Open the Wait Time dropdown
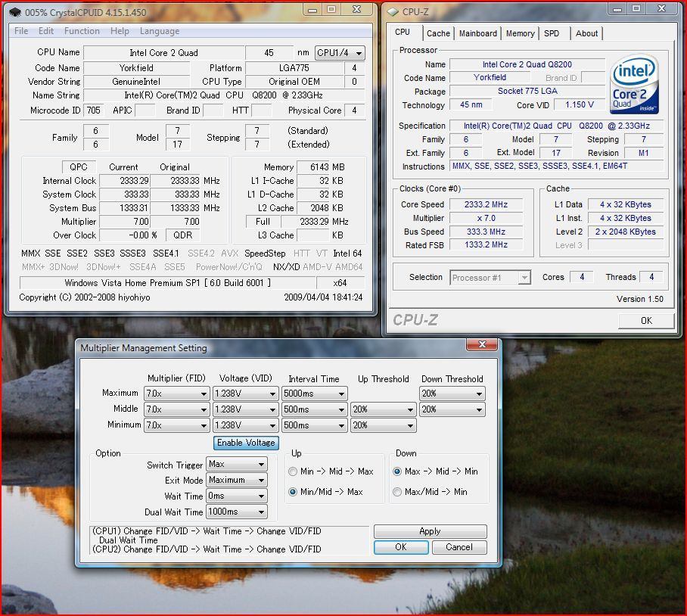The width and height of the screenshot is (687, 616). coord(237,496)
